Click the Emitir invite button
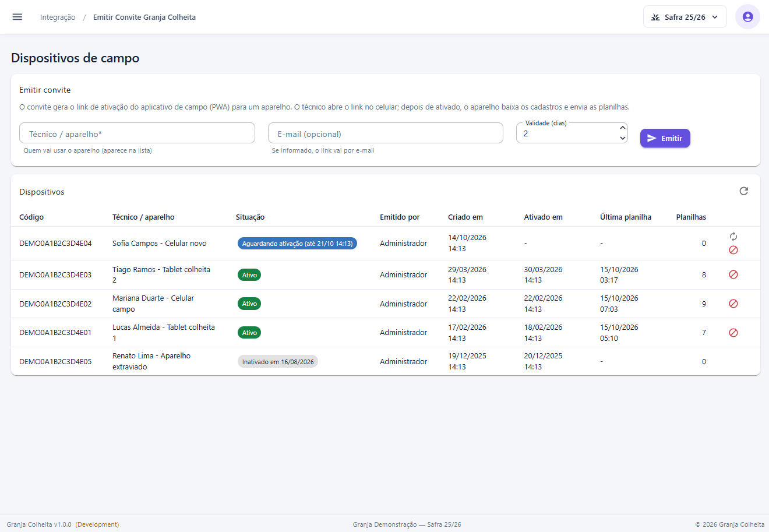 point(665,138)
